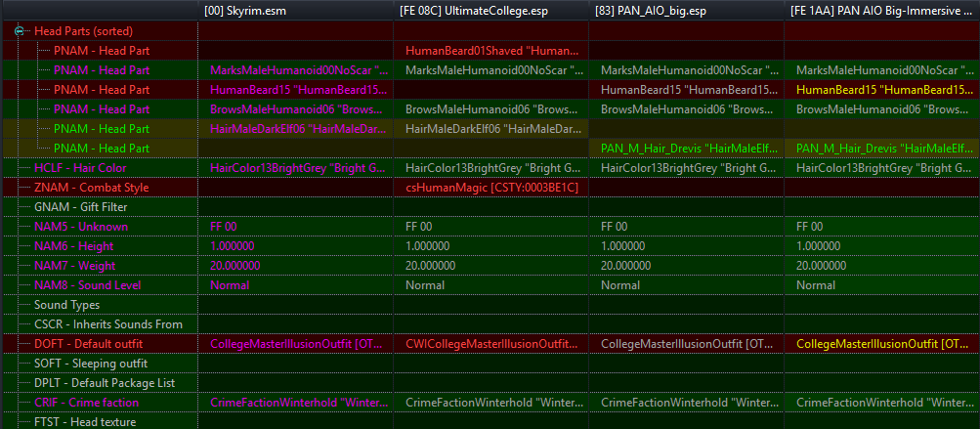Select the [FE 1AA] PAN AIO Big-Immersive column header

(x=882, y=11)
